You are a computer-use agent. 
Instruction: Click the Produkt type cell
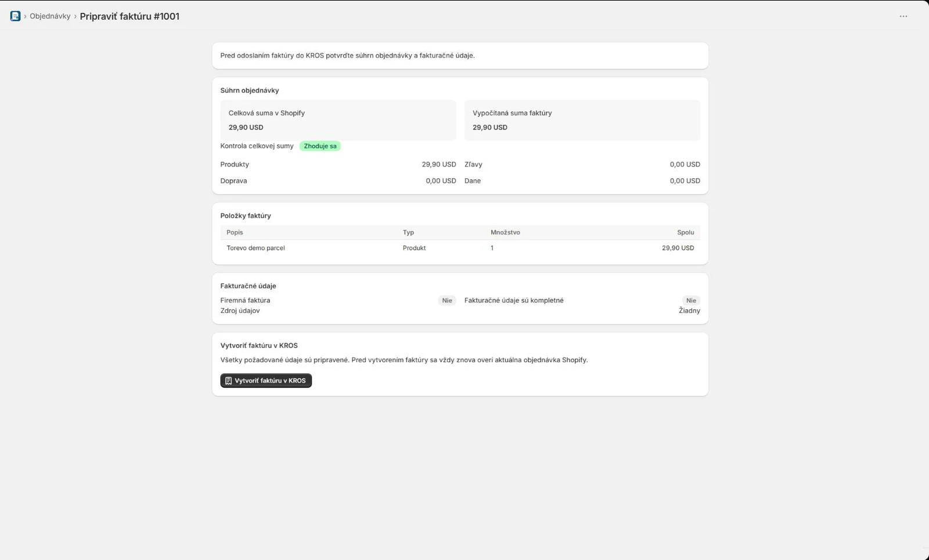tap(414, 248)
